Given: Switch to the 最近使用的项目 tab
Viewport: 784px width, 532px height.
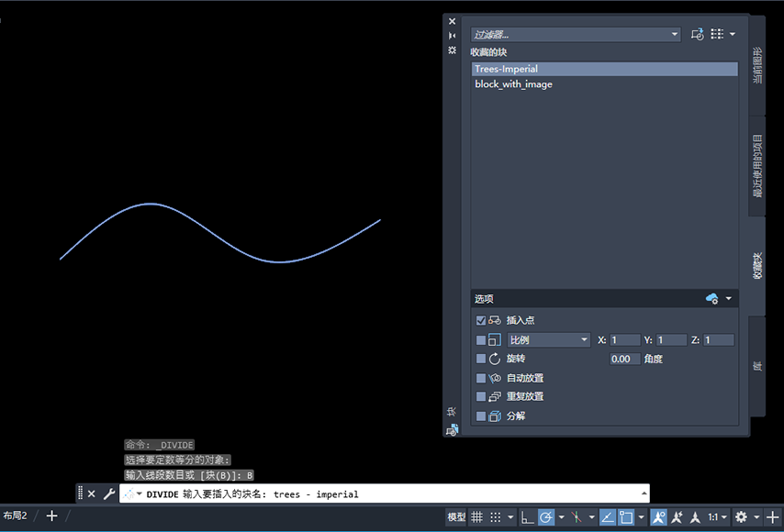Looking at the screenshot, I should coord(757,166).
